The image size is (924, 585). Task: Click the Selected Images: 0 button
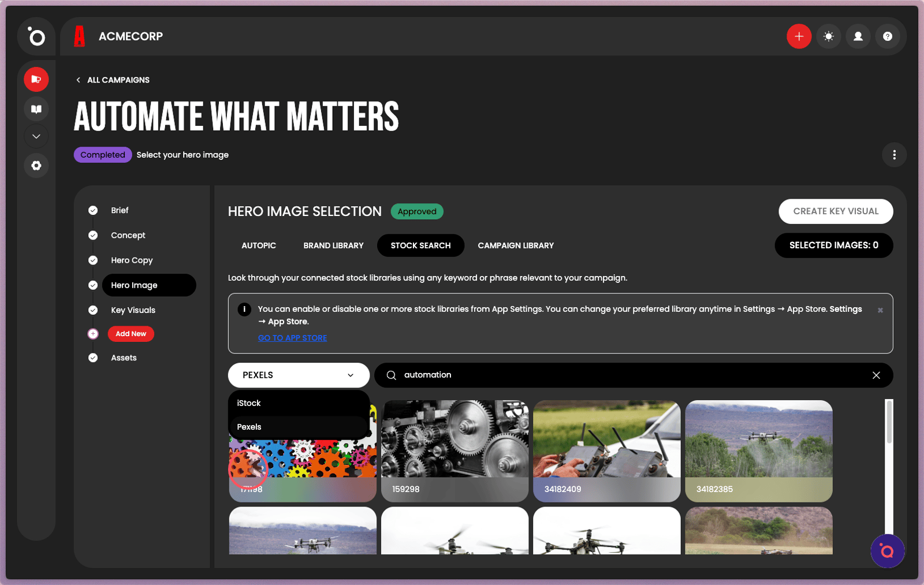pos(834,245)
